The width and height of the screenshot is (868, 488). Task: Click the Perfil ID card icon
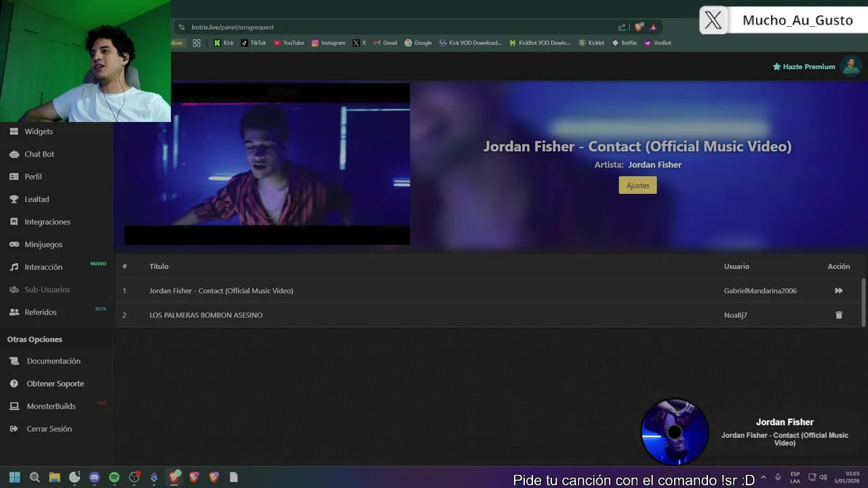pos(14,176)
